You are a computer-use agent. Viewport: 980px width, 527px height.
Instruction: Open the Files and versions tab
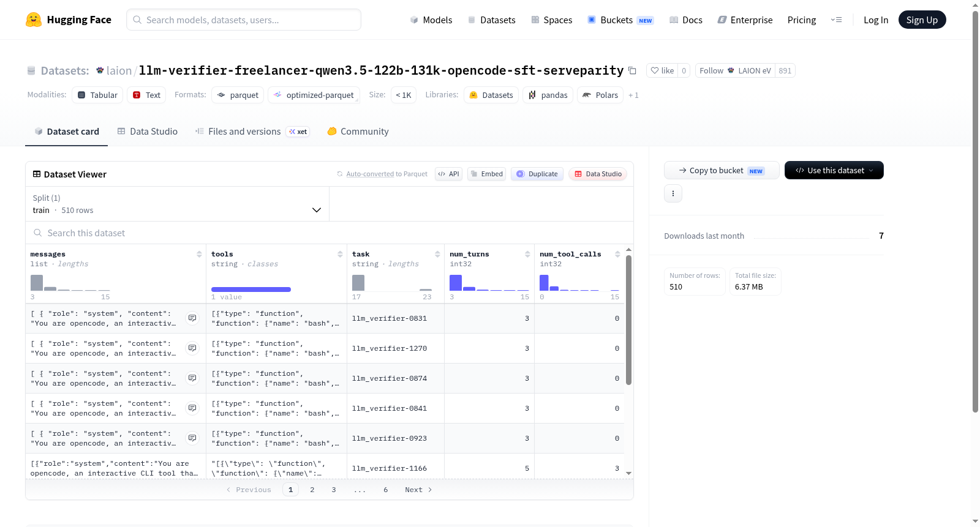(252, 132)
